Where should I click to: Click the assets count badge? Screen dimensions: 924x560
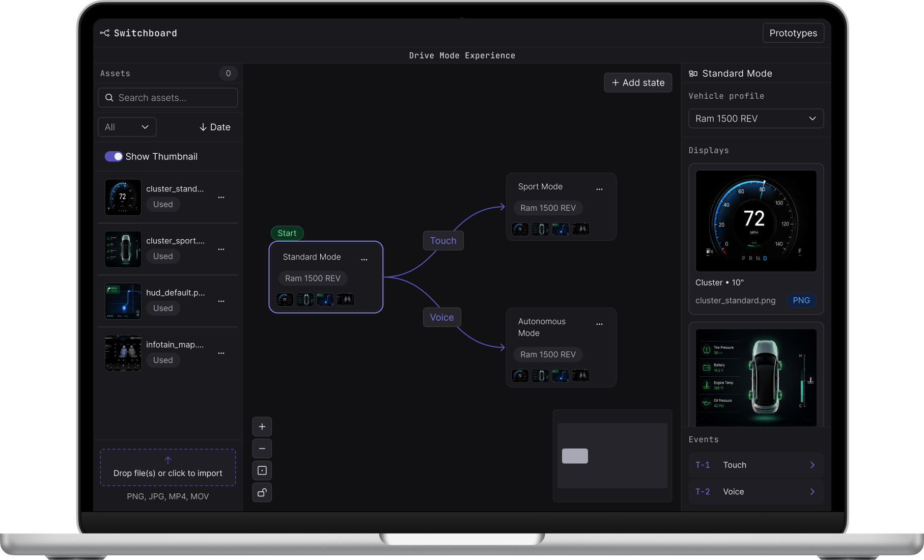click(228, 73)
